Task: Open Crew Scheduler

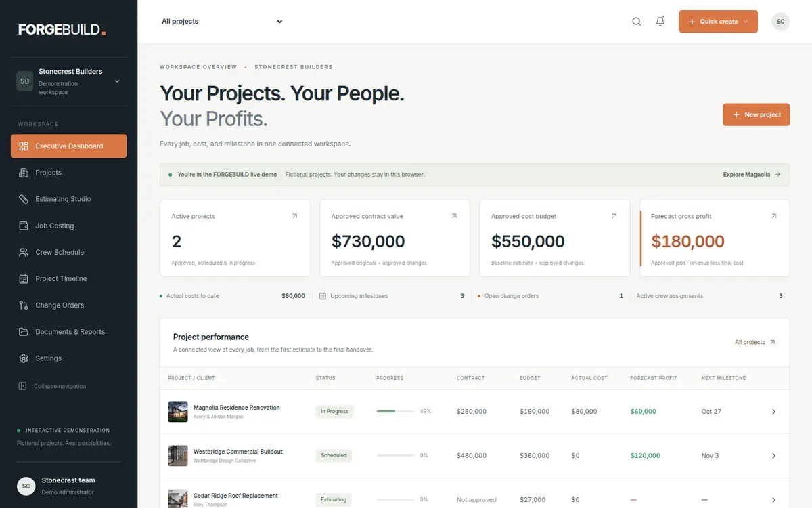Action: point(68,252)
